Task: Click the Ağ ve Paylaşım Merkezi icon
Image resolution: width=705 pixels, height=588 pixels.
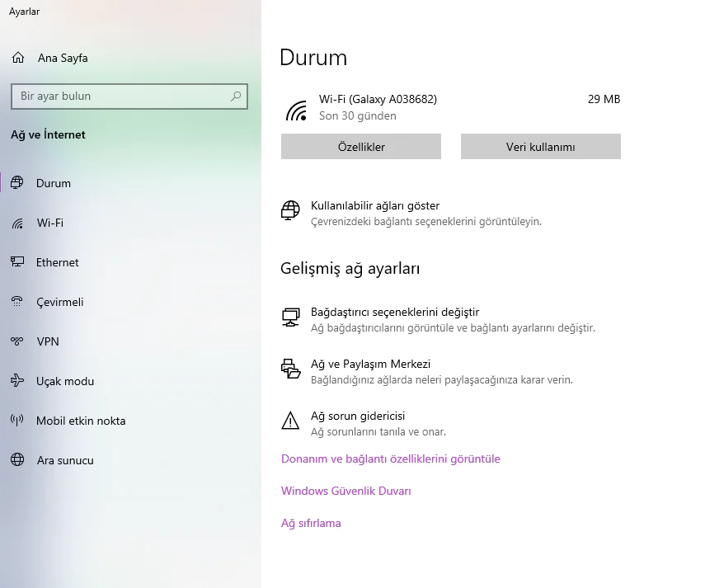Action: pyautogui.click(x=290, y=369)
